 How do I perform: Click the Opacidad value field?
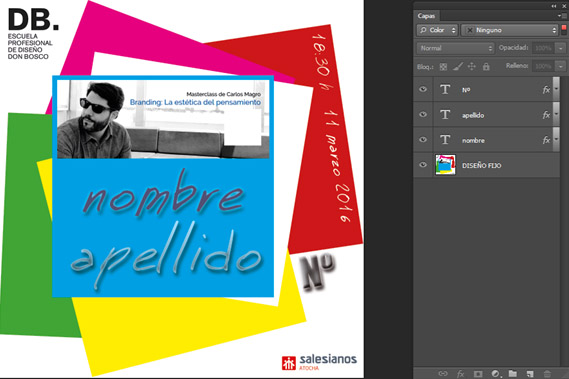[x=543, y=48]
